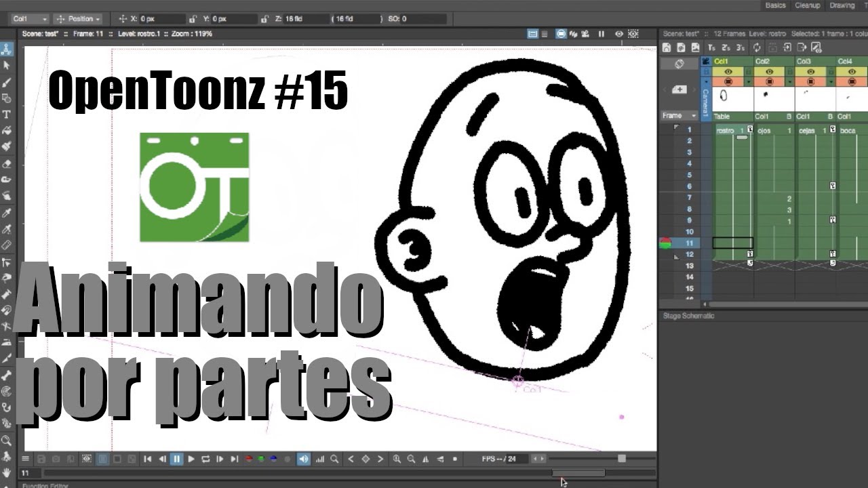Open the sub-xsheet
The height and width of the screenshot is (488, 868).
point(787,47)
